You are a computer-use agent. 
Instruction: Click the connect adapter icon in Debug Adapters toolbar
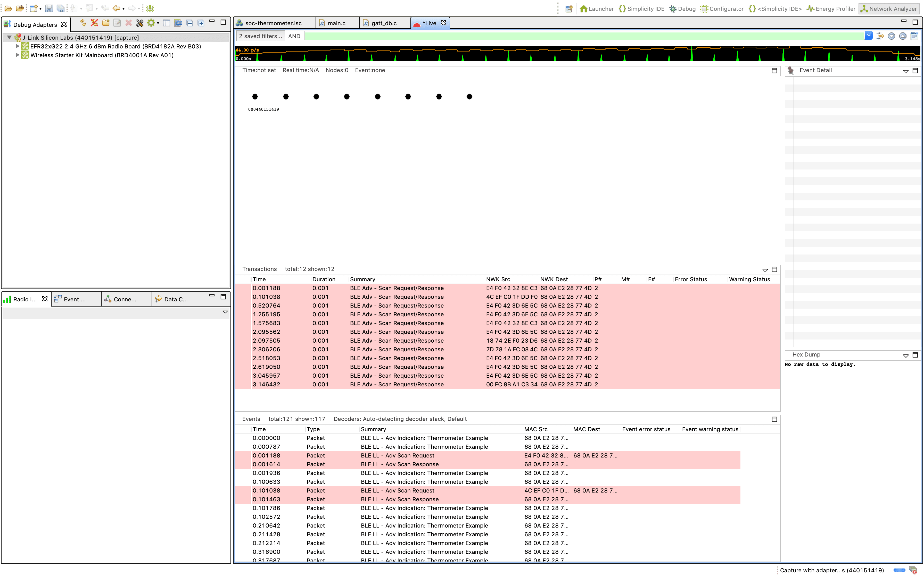(x=82, y=23)
